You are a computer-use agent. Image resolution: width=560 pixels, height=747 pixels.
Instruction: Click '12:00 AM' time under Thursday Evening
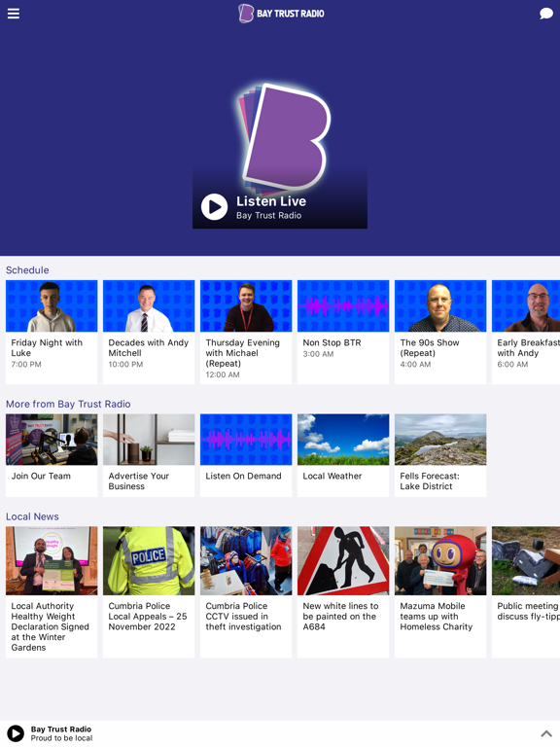223,374
